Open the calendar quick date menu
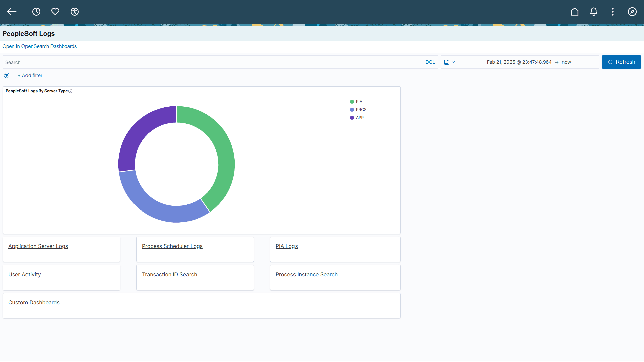Screen dimensions: 644x362 point(450,62)
